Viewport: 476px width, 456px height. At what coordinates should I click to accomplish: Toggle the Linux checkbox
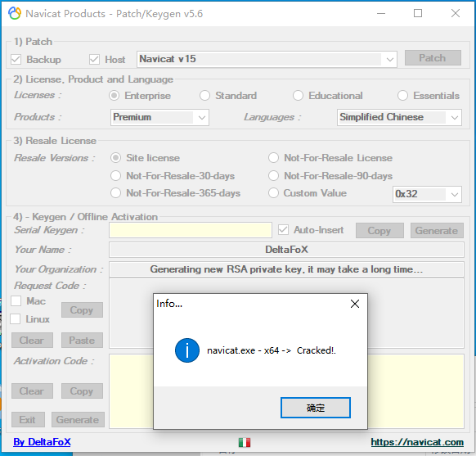(x=16, y=319)
